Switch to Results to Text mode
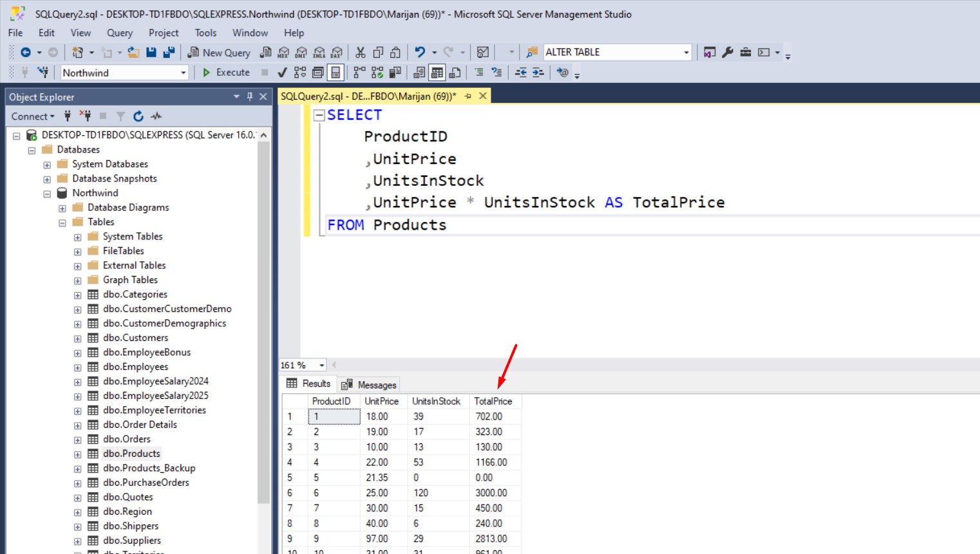980x554 pixels. 419,73
